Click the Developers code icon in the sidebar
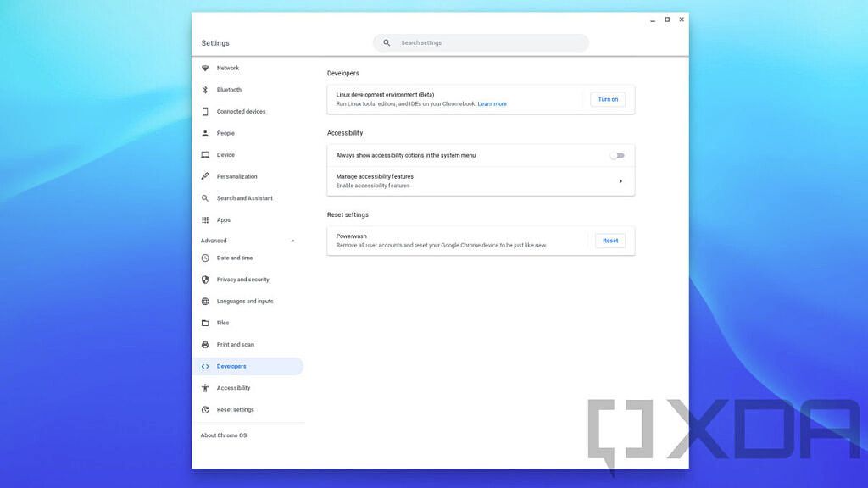868x488 pixels. (x=203, y=366)
